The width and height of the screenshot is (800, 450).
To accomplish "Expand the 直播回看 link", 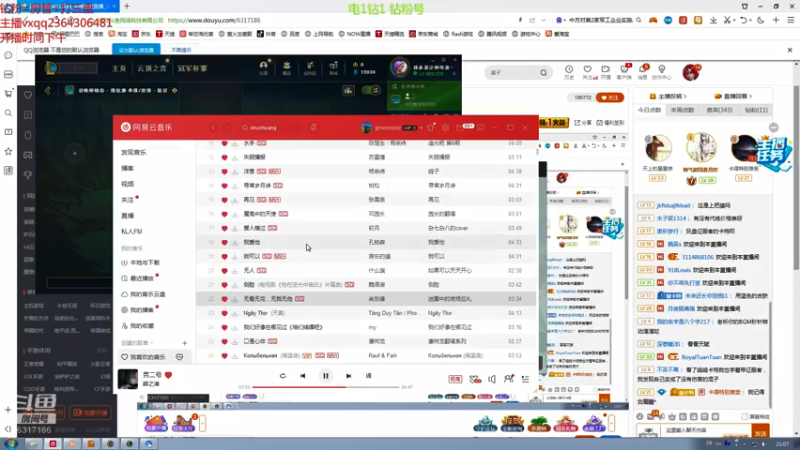I will [733, 96].
